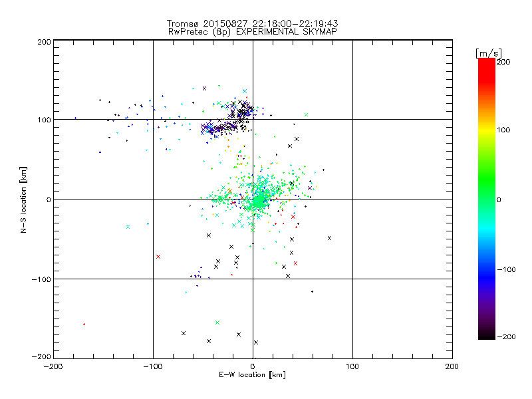Click the green X marker near E-W 53, N-S 106

(x=306, y=114)
